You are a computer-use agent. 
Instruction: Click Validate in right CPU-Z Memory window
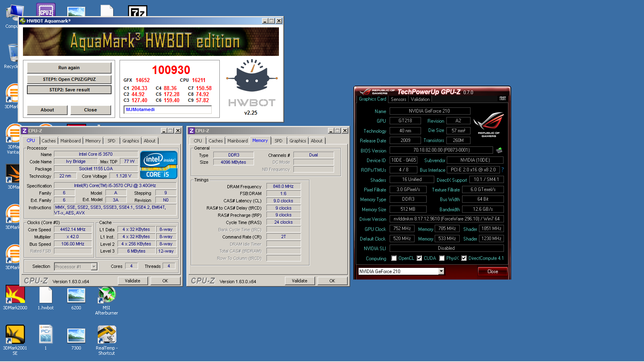299,281
